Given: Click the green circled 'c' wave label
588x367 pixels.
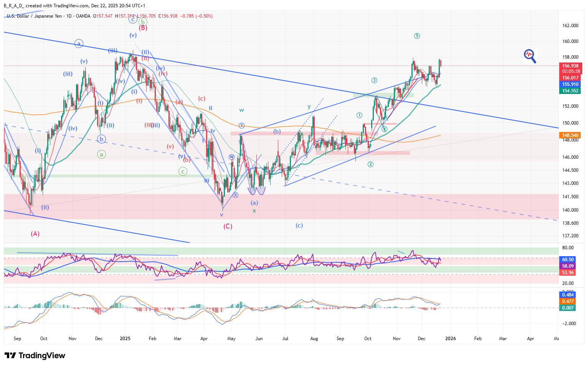Looking at the screenshot, I should click(183, 171).
